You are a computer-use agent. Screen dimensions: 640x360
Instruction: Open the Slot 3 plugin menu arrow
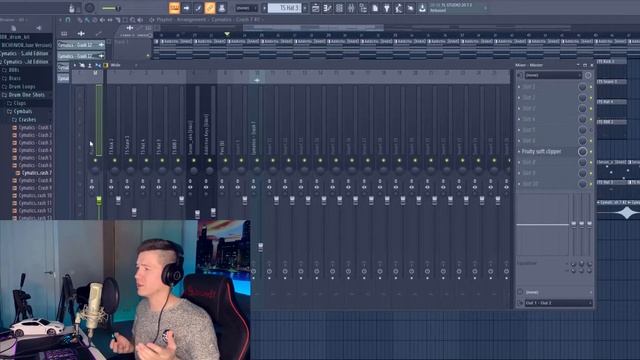(x=519, y=109)
